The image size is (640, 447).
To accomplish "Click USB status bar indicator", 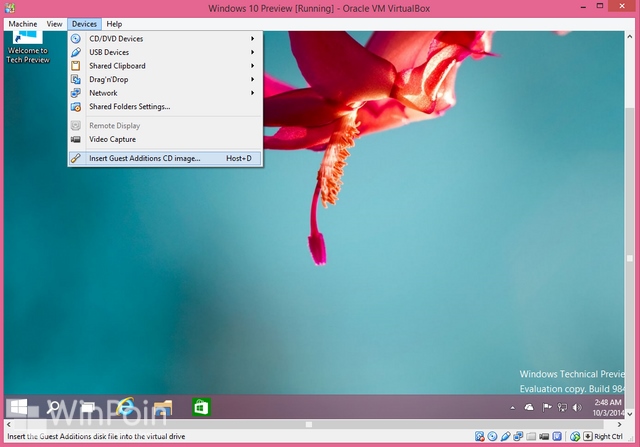I will point(505,436).
